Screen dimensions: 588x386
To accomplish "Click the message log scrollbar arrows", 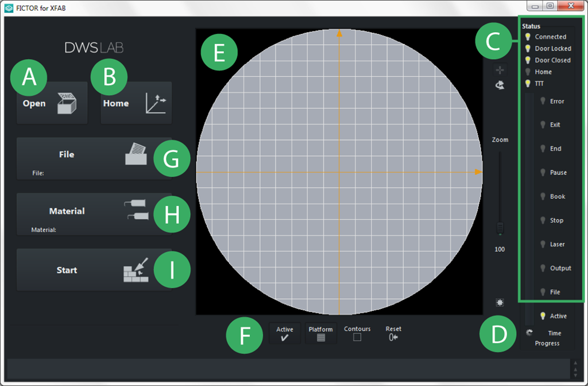I will click(575, 369).
